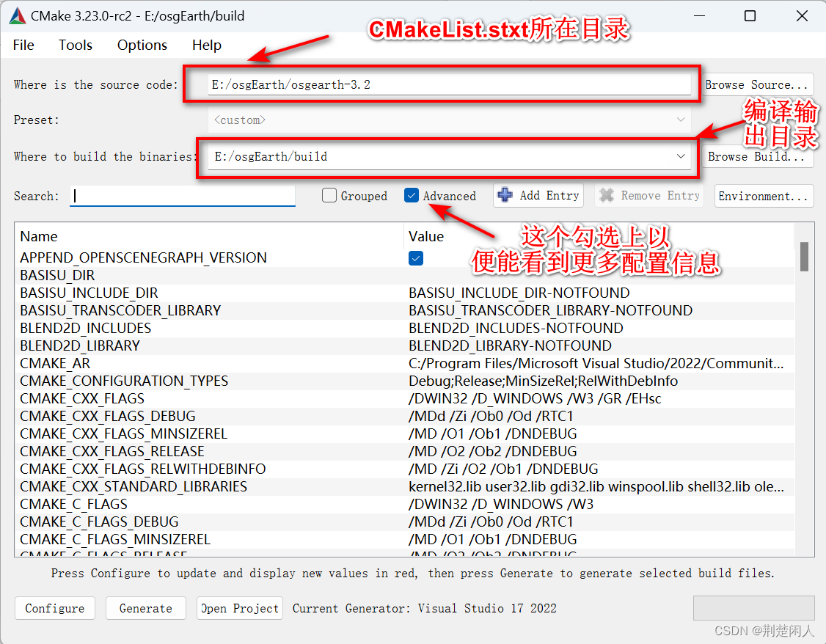The width and height of the screenshot is (826, 644).
Task: Select the CMAKE_CXX_FLAGS_DEBUG row name
Action: pos(107,416)
